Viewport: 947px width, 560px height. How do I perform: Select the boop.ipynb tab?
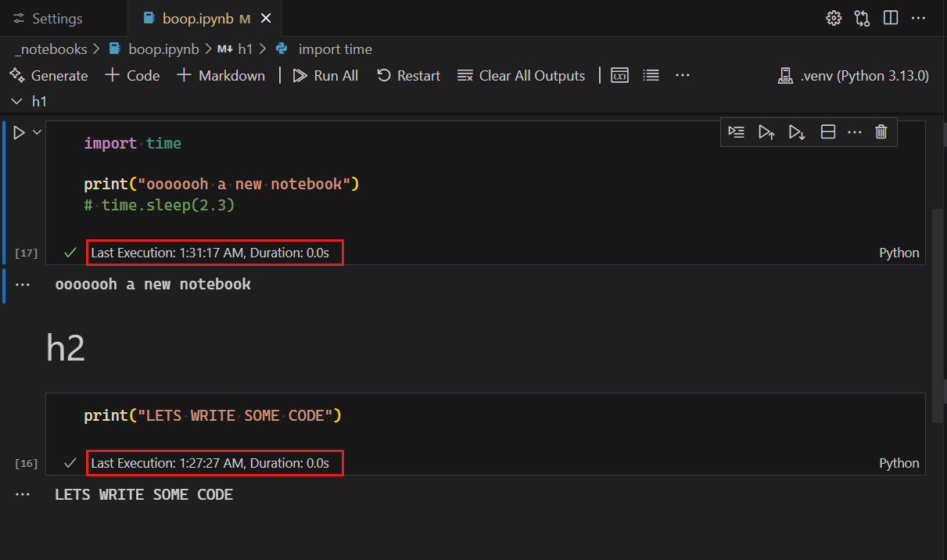pyautogui.click(x=197, y=19)
